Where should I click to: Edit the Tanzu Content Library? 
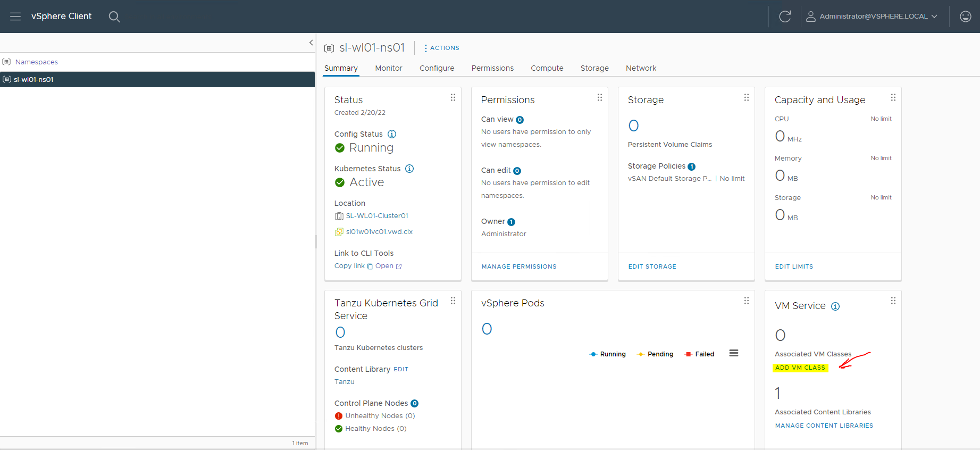[401, 369]
